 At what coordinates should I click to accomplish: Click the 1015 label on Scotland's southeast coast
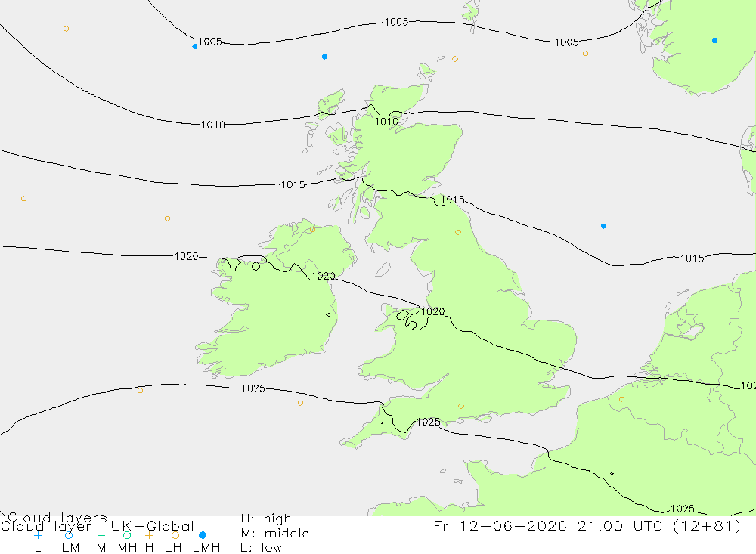coord(453,200)
